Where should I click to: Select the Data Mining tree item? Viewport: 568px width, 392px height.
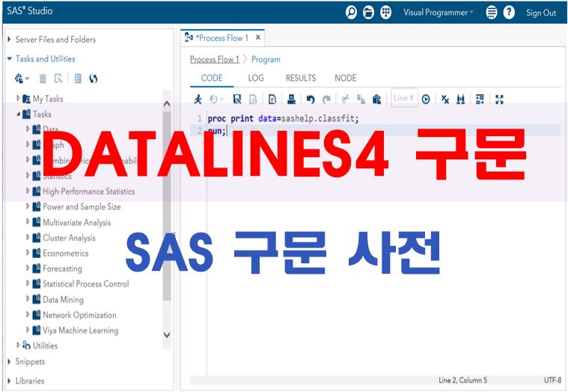(63, 299)
